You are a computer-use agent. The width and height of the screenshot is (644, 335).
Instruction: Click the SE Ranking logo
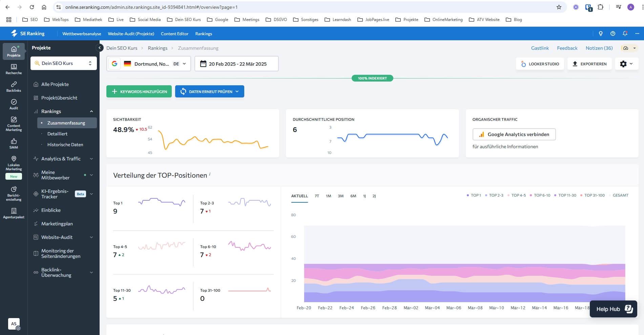tap(28, 33)
